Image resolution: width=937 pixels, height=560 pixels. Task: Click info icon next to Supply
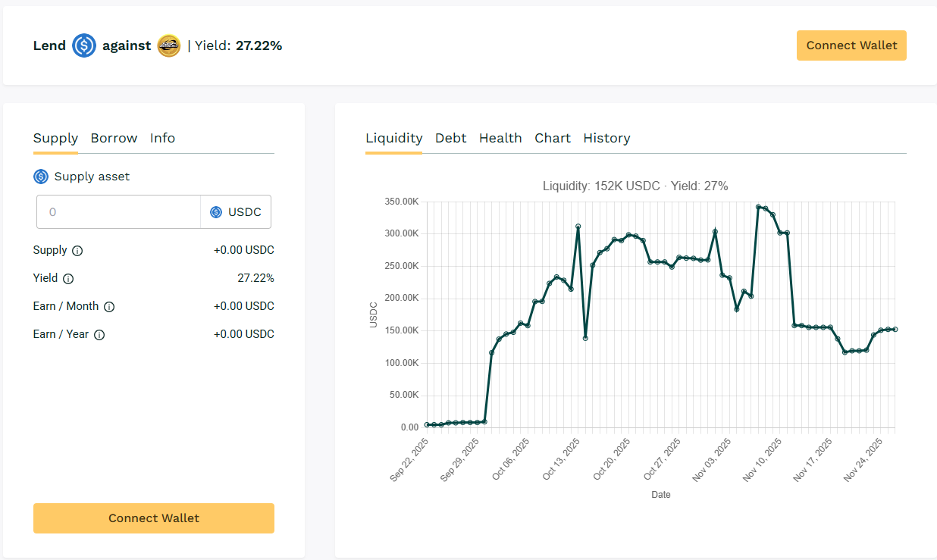pyautogui.click(x=77, y=251)
